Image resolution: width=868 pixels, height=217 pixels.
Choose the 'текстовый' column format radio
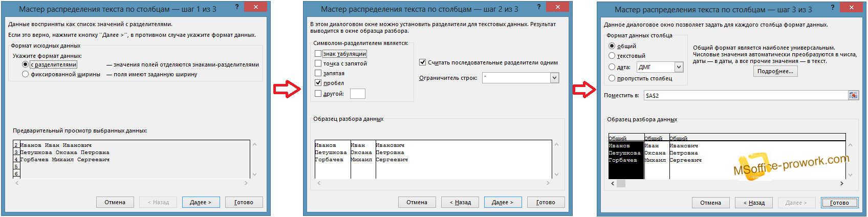click(x=612, y=56)
